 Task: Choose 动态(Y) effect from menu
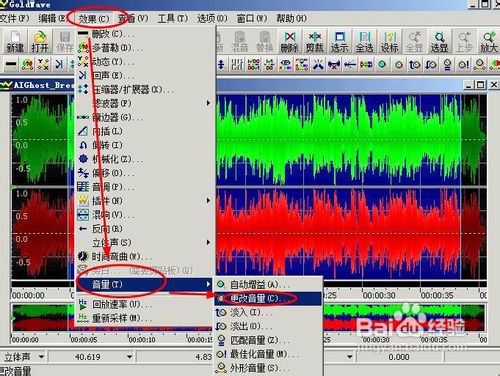click(144, 62)
